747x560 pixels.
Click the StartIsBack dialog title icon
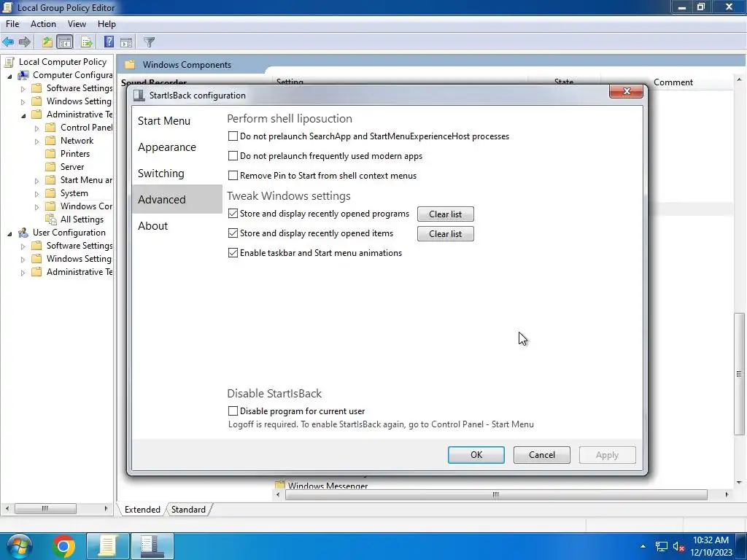click(x=139, y=96)
